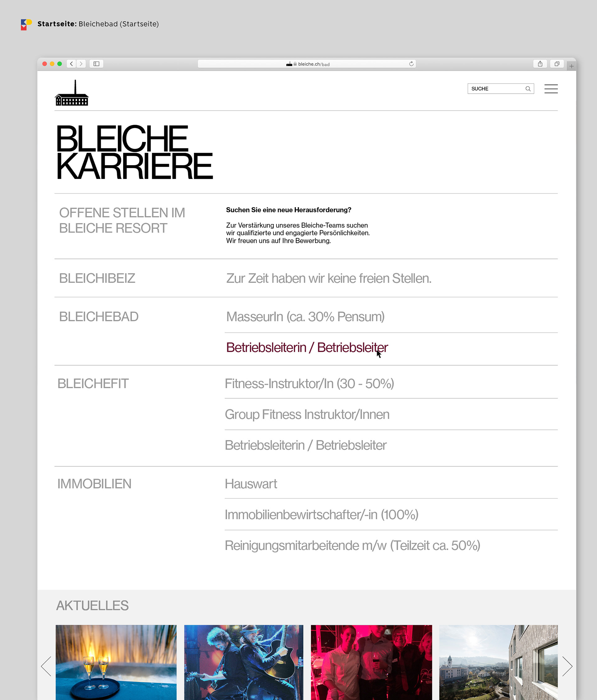
Task: Open highlighted Betriebsleiterin / Betriebsleiter link
Action: [x=307, y=348]
